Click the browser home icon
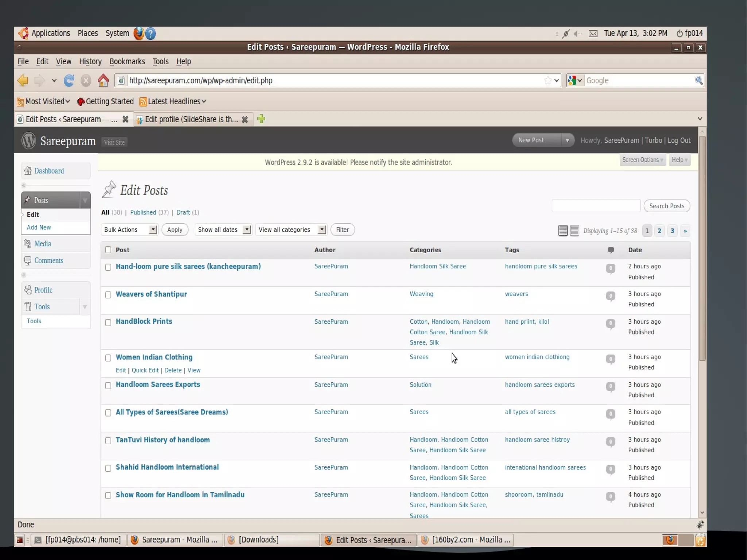Image resolution: width=747 pixels, height=560 pixels. pos(103,80)
